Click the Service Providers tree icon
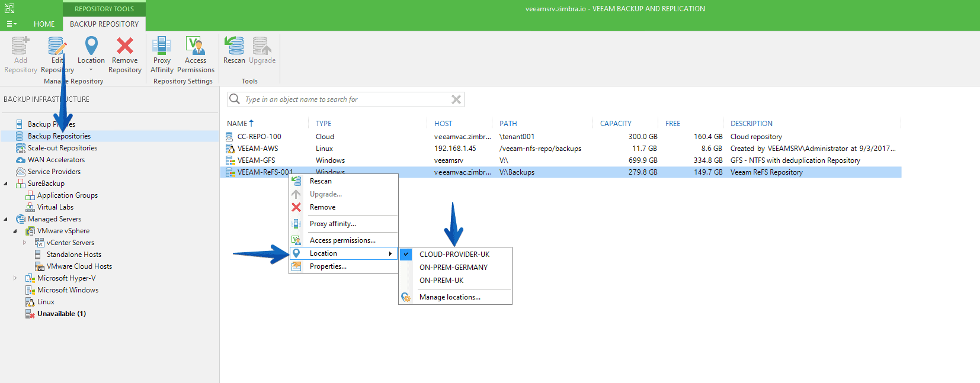The height and width of the screenshot is (383, 980). pos(21,172)
